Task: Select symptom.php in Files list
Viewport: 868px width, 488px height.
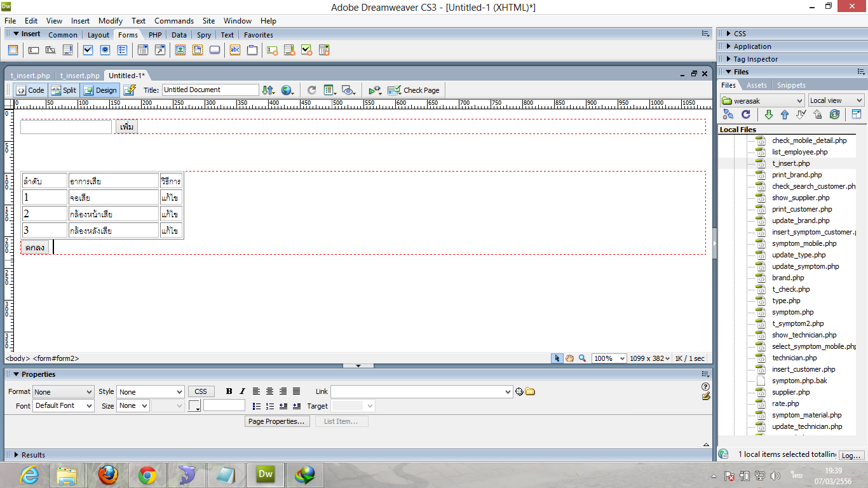Action: tap(793, 312)
